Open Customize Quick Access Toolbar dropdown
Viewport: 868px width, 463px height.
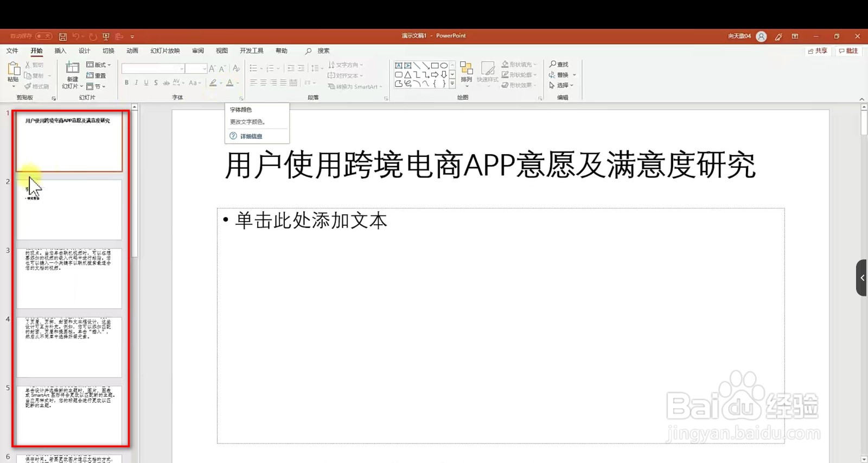132,37
